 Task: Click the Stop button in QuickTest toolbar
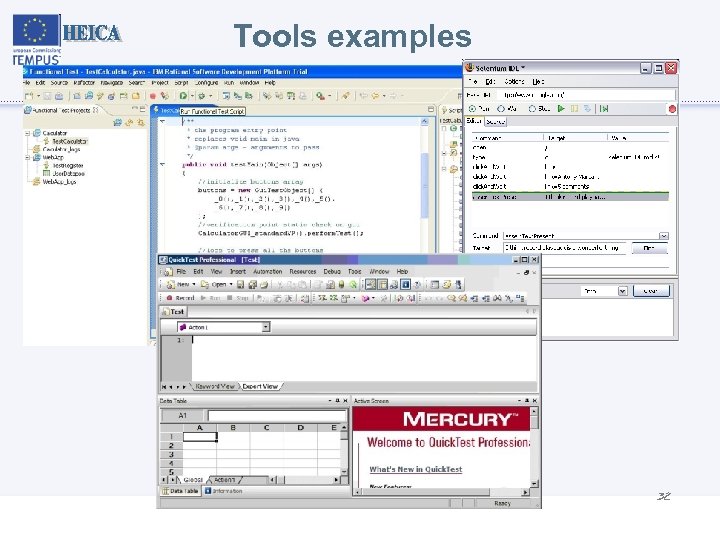pos(238,298)
